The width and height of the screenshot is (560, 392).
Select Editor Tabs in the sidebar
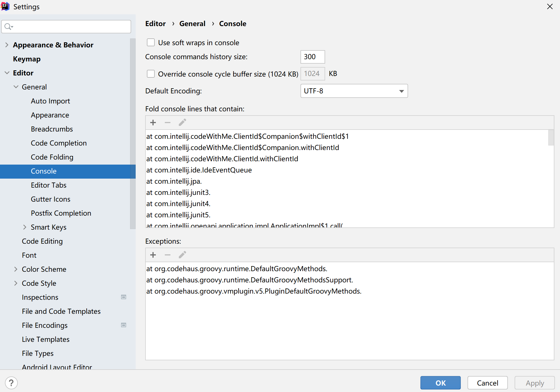tap(48, 185)
